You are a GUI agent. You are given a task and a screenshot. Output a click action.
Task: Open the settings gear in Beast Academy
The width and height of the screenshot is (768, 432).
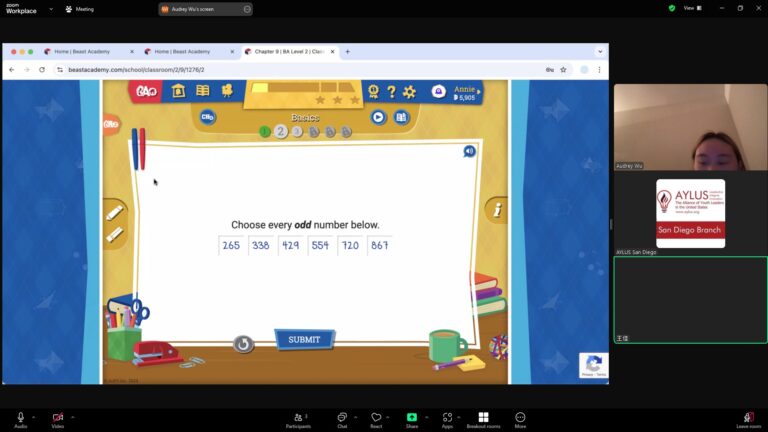(x=409, y=92)
